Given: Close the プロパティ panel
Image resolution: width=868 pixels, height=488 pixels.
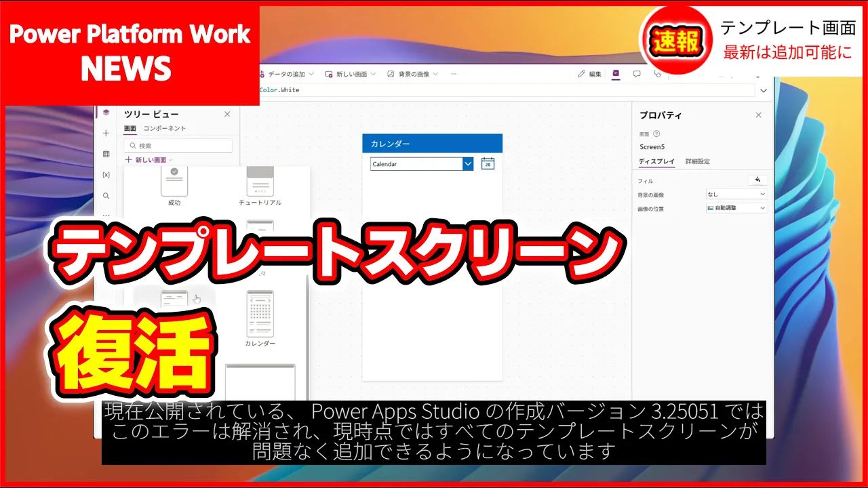Looking at the screenshot, I should pos(758,115).
